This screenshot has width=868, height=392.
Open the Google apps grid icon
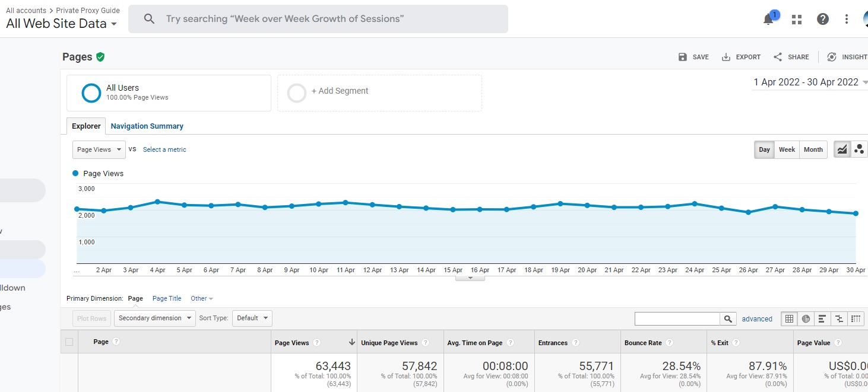(x=797, y=20)
